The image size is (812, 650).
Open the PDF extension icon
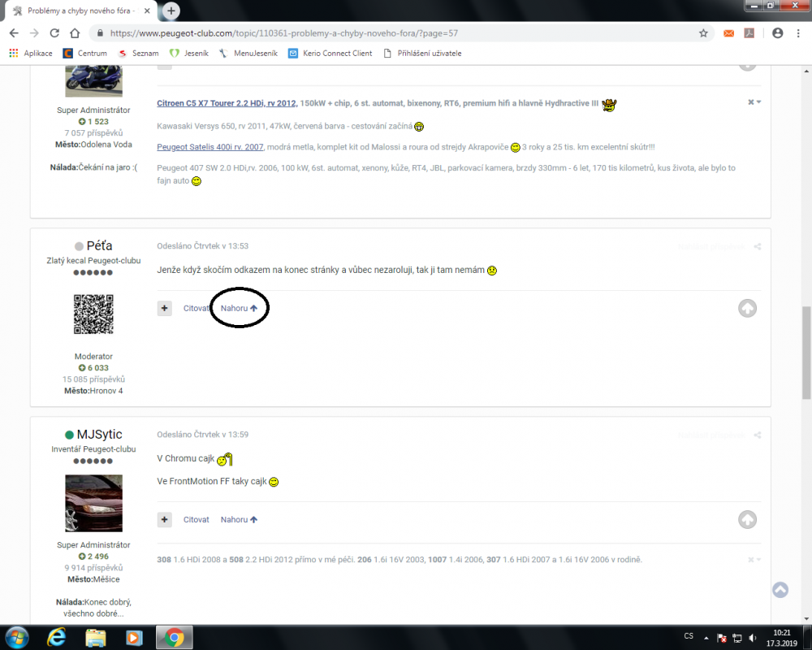(x=749, y=33)
